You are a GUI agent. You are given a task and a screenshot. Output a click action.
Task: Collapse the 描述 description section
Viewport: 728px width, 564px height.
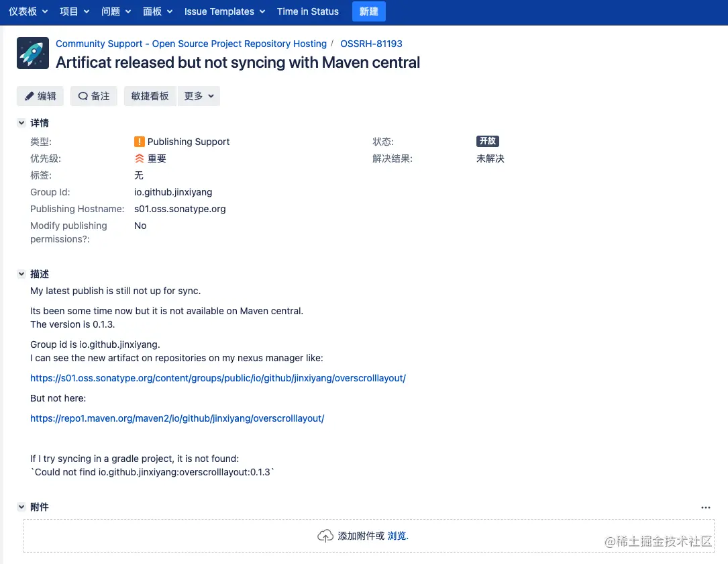(21, 274)
